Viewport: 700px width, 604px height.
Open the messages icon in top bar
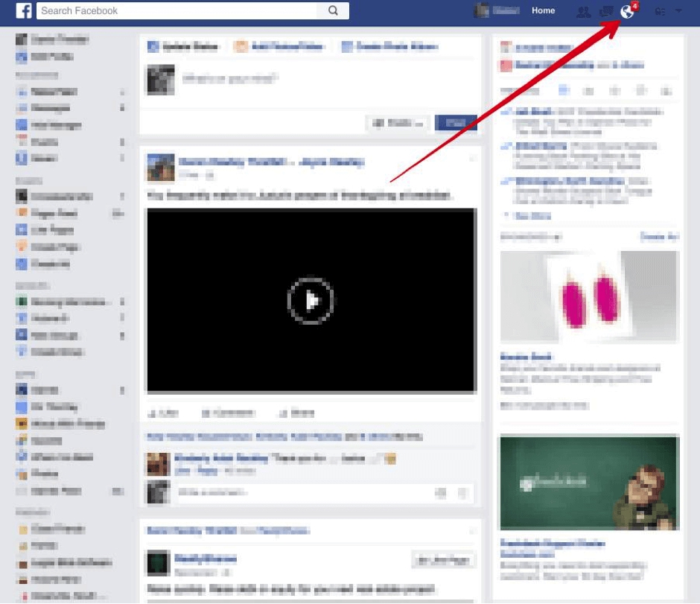(606, 11)
